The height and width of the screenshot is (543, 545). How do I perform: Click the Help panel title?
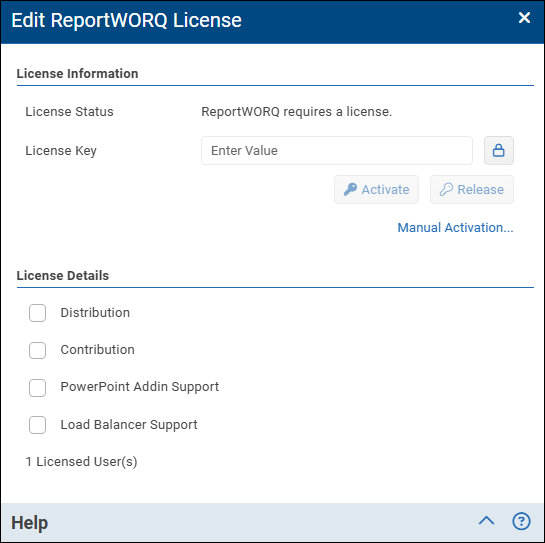(30, 522)
